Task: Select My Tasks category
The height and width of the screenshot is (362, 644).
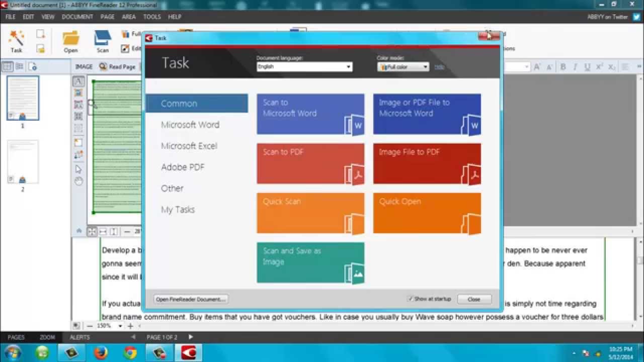Action: tap(178, 210)
